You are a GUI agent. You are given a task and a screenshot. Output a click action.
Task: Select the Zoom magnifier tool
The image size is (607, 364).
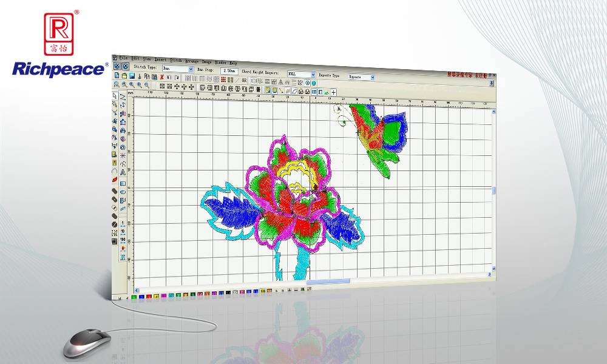click(115, 83)
